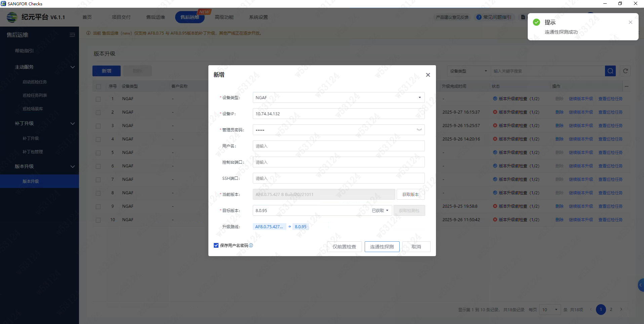644x324 pixels.
Task: Click the 获取版本 button
Action: point(410,194)
